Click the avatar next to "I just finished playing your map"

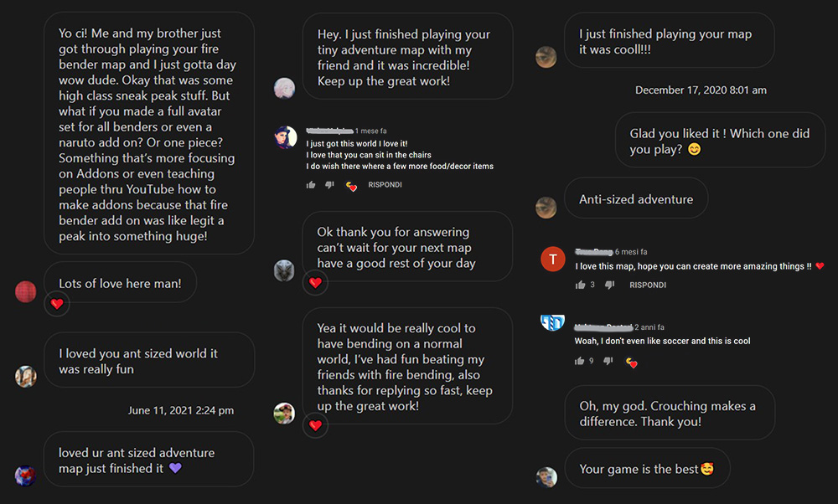[x=547, y=57]
